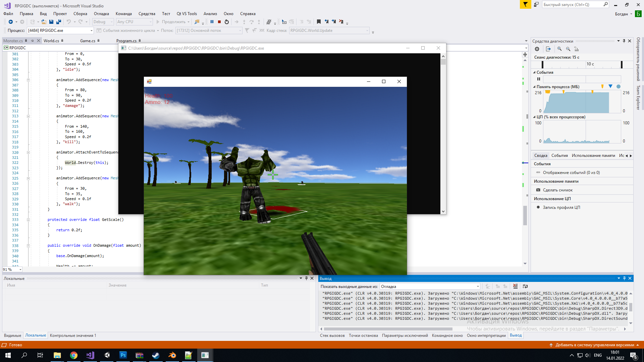This screenshot has width=644, height=362.
Task: Zoom in on the diagnostics timeline
Action: click(x=559, y=49)
